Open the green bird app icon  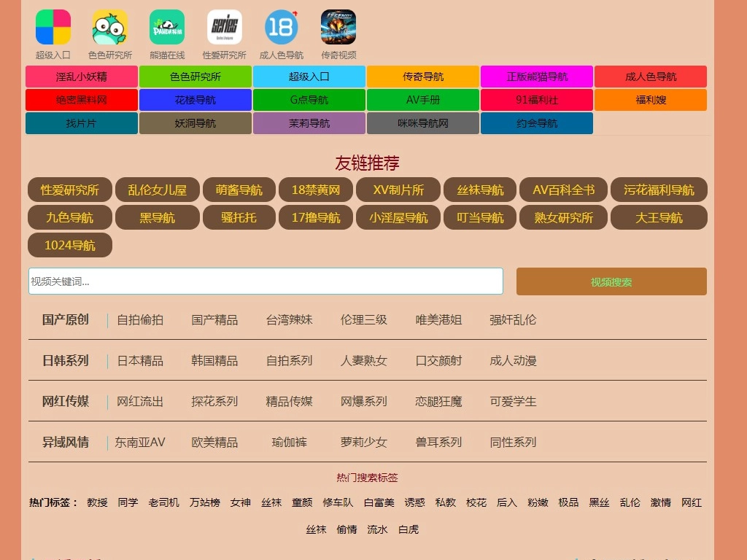click(x=110, y=28)
